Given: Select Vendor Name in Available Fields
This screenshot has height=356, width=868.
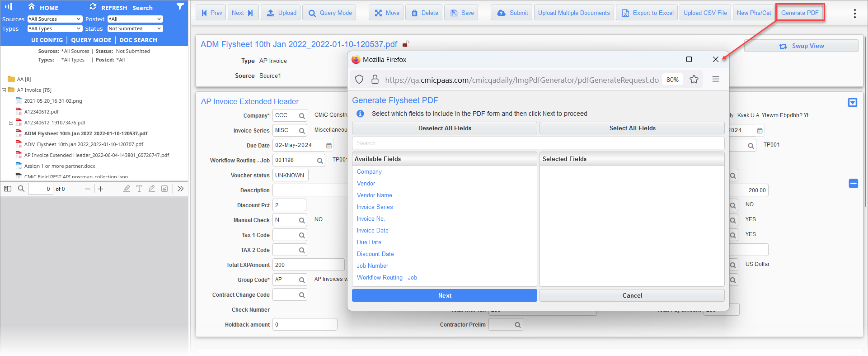Looking at the screenshot, I should pos(375,195).
